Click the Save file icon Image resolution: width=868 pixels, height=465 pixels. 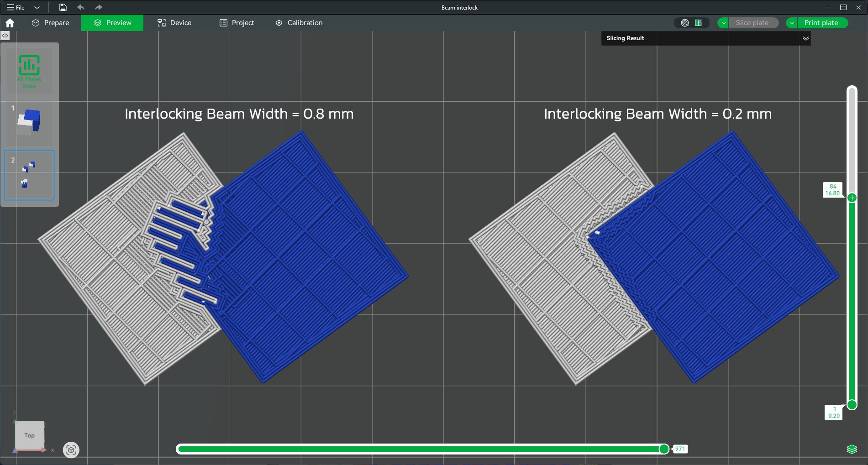click(63, 7)
